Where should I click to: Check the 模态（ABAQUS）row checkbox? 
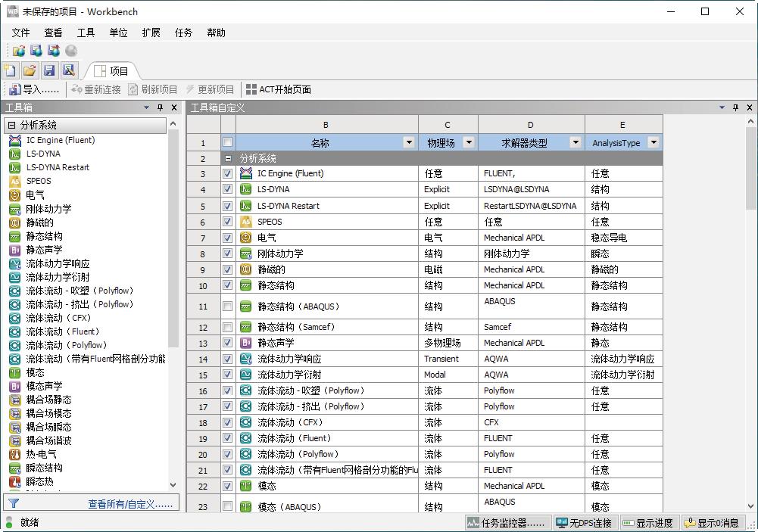pyautogui.click(x=228, y=506)
